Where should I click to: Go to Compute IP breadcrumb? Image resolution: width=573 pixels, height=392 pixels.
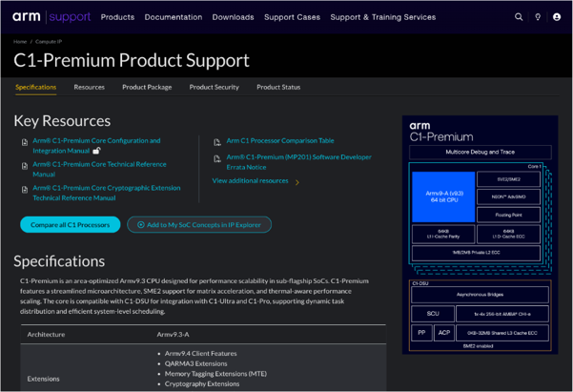point(49,42)
